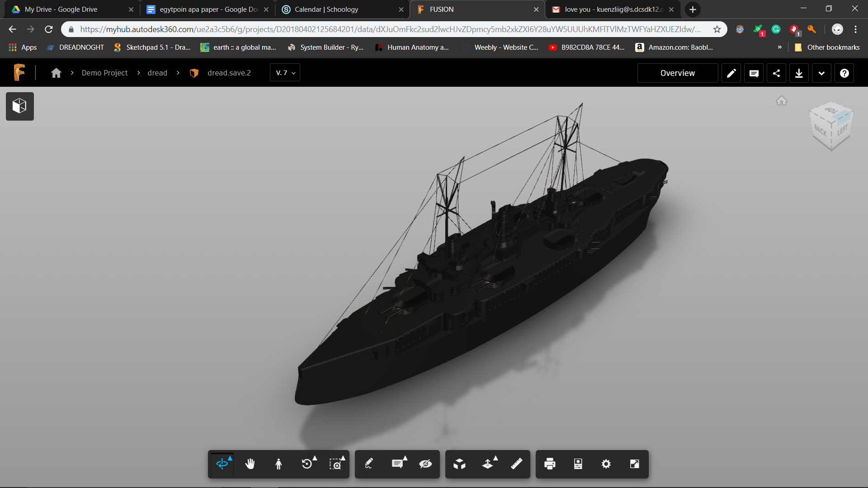Open the Human Anatomy bookmark

coord(412,47)
